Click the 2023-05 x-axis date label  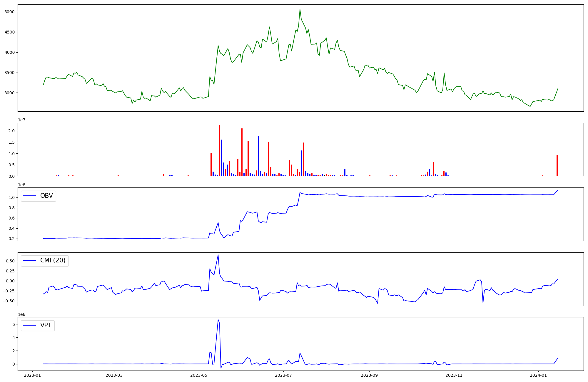(x=199, y=375)
